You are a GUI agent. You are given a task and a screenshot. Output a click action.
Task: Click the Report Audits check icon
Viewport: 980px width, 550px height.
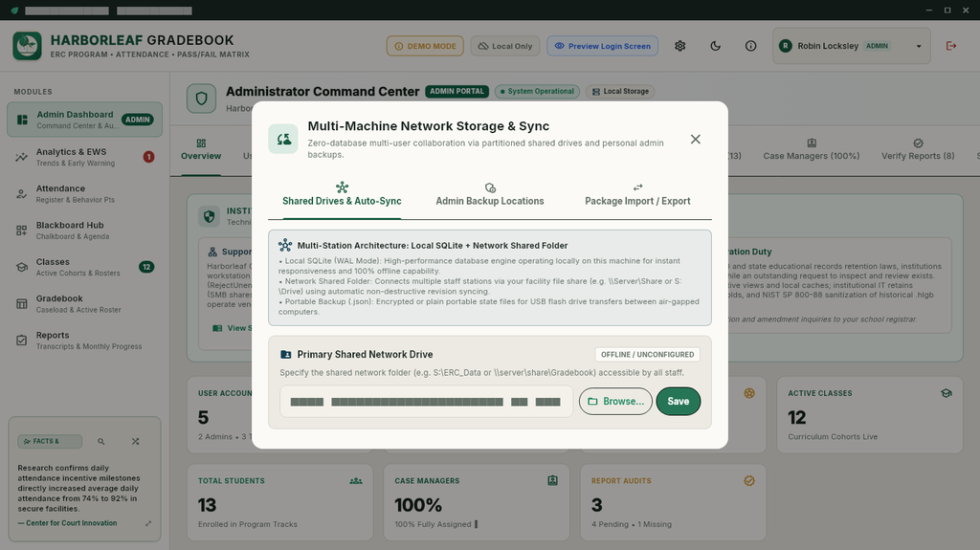[x=749, y=480]
